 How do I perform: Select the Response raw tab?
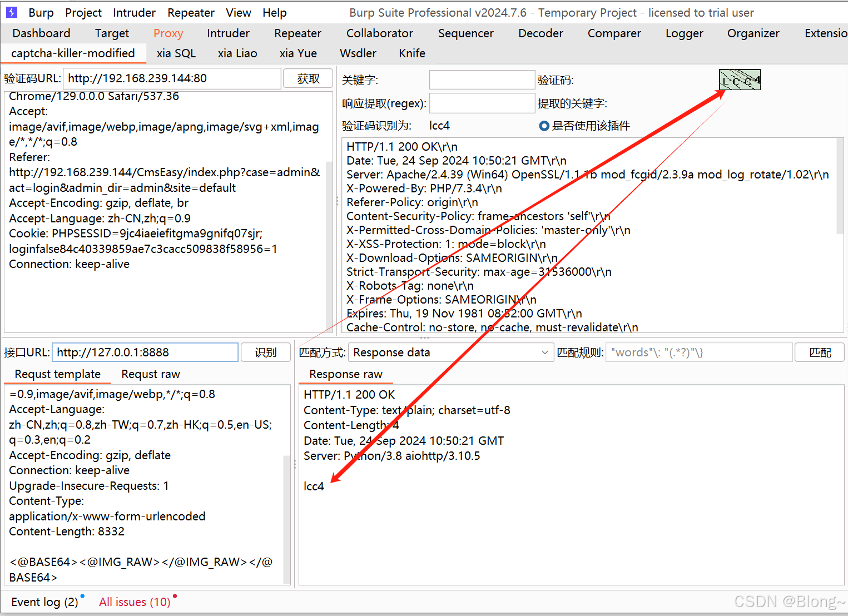(x=346, y=374)
